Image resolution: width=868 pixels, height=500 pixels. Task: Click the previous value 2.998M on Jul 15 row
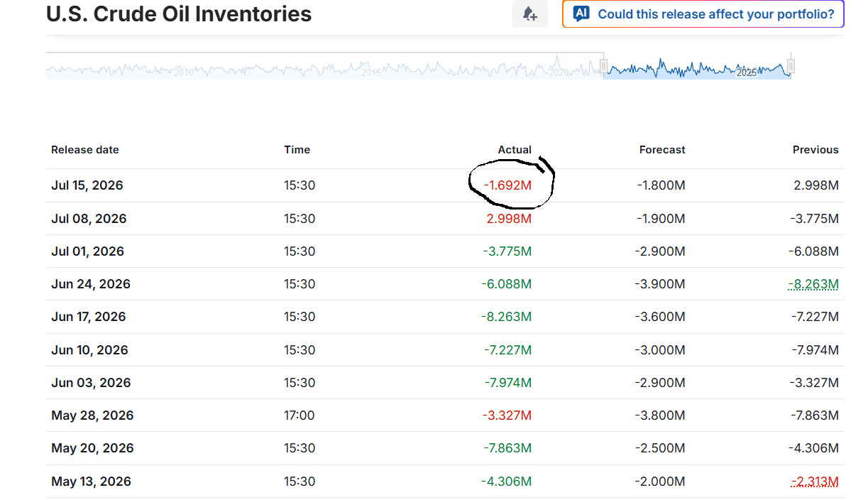click(816, 185)
